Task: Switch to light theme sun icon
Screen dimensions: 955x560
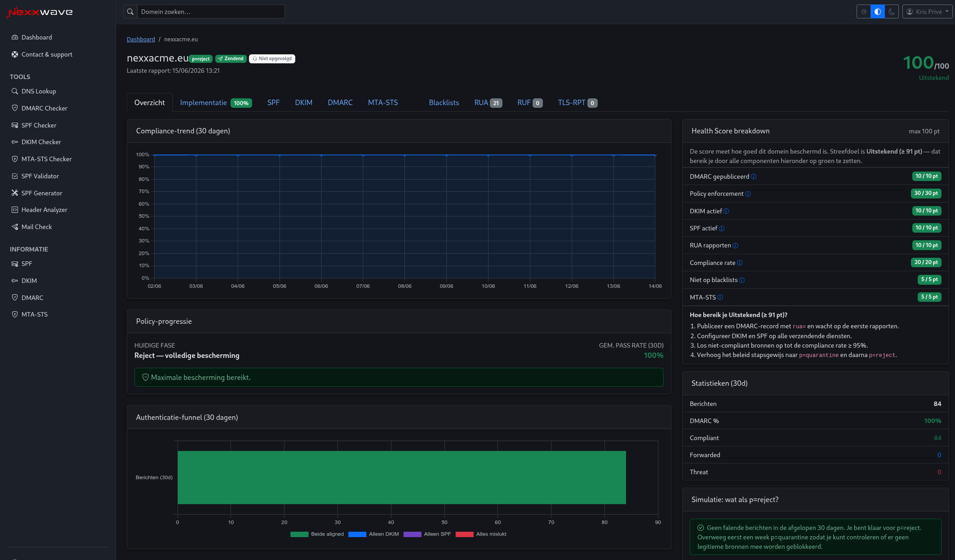Action: pyautogui.click(x=864, y=12)
